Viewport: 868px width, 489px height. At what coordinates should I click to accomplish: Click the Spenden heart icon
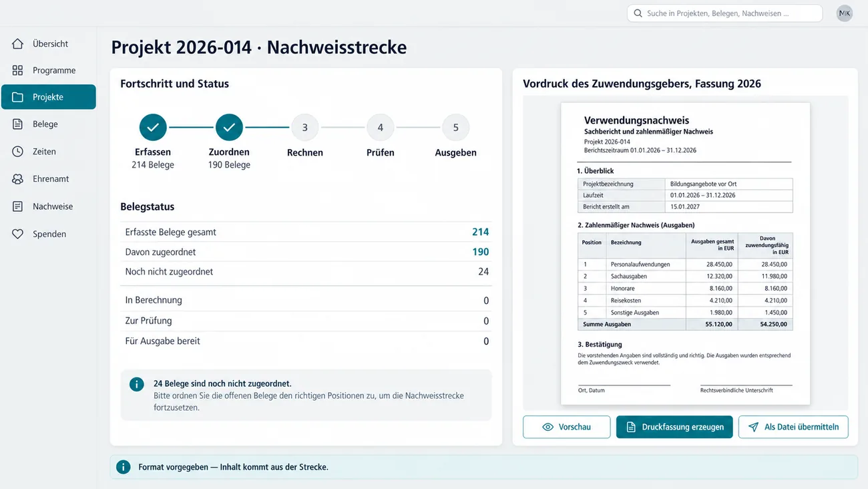coord(18,234)
